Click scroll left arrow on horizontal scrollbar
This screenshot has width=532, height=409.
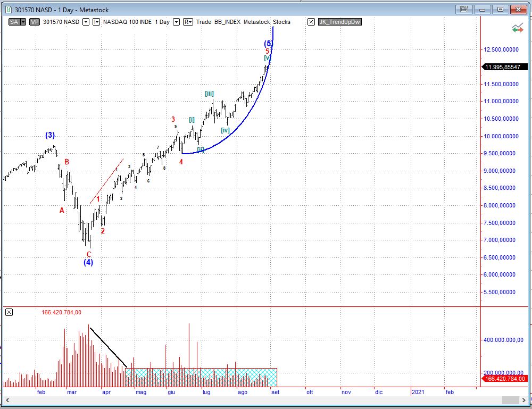point(6,400)
